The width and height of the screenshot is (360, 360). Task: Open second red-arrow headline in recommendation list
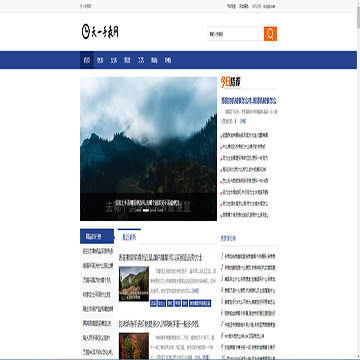244,146
